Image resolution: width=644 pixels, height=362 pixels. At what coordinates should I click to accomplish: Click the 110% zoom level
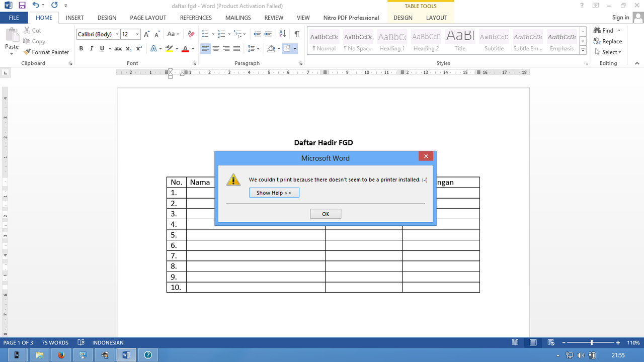click(633, 343)
